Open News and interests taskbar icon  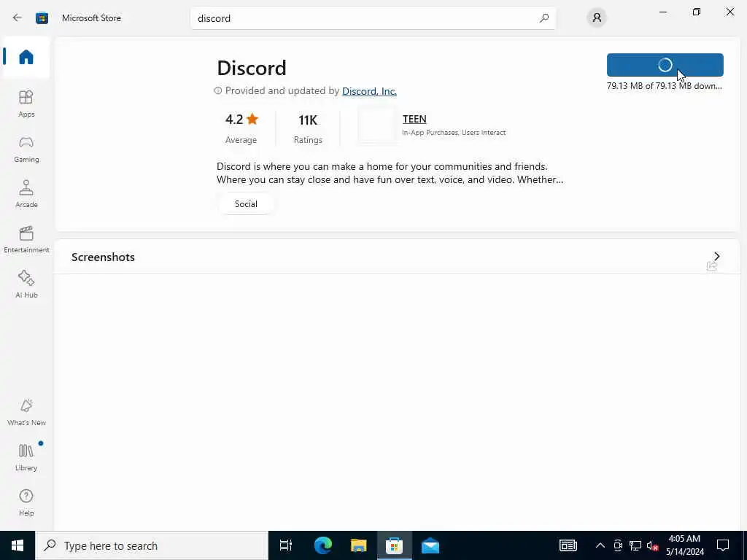pyautogui.click(x=568, y=545)
